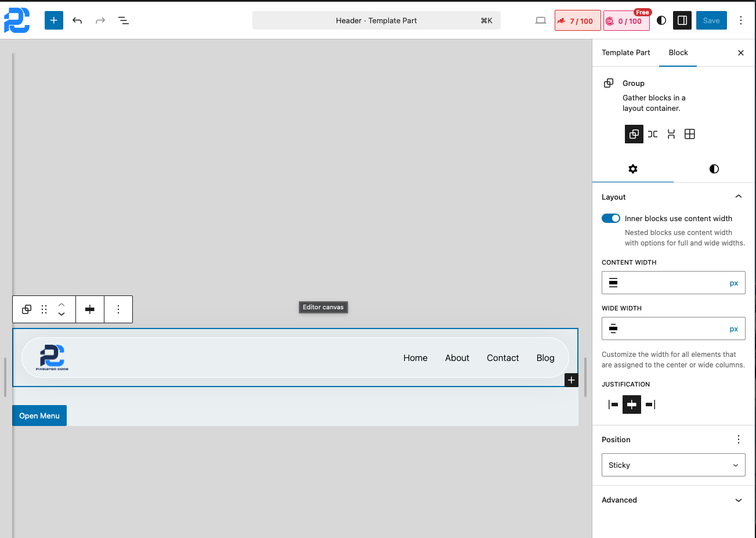Screen dimensions: 756x538
Task: Open the 7 / 100 SEO score
Action: tap(577, 21)
